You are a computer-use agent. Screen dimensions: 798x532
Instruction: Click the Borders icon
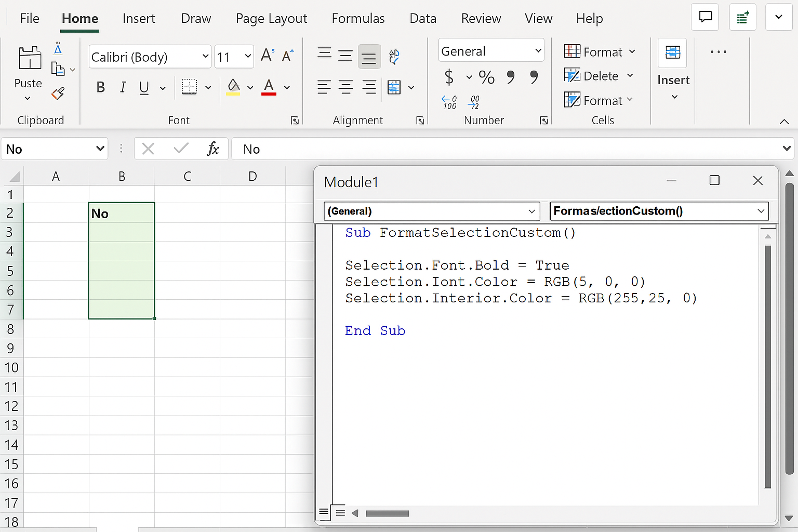(189, 87)
